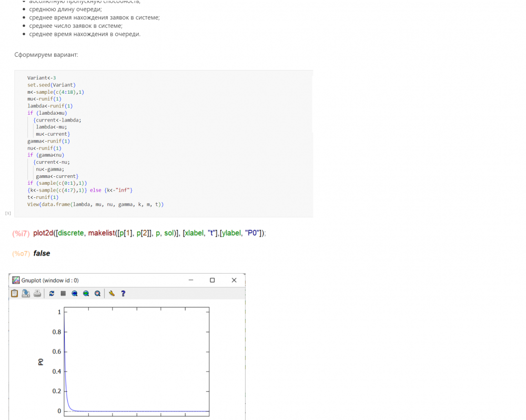Toggle the grid on the Gnuplot graph
526x420 pixels.
[63, 294]
